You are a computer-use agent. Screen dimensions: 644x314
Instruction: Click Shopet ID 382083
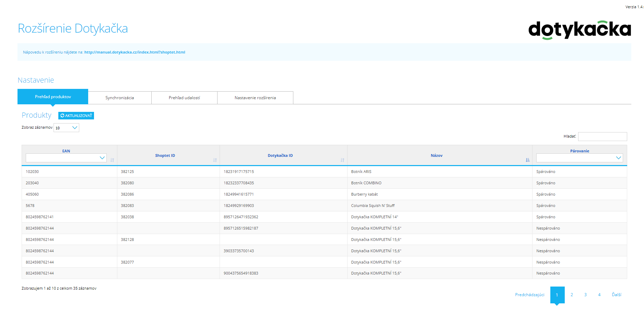[x=127, y=206]
